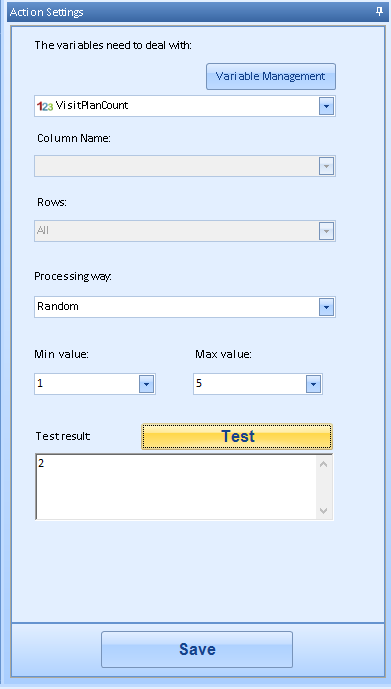Open the Processing way dropdown arrow

pyautogui.click(x=326, y=307)
